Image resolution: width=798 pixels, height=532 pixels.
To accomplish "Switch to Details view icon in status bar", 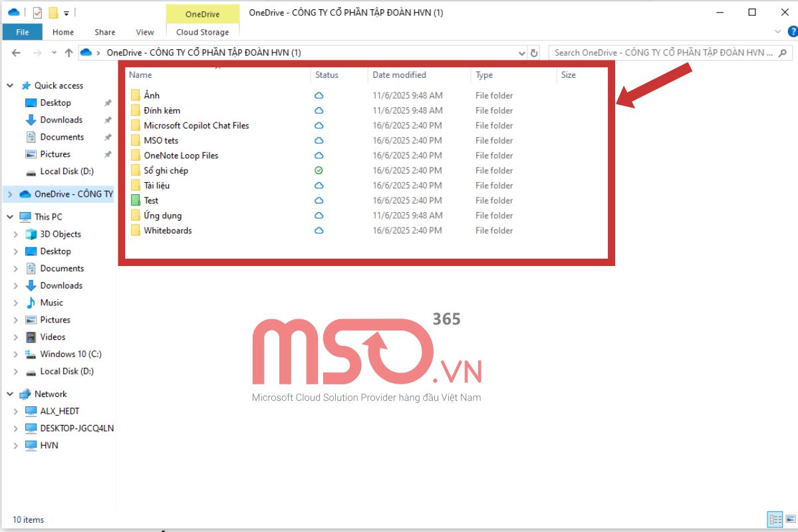I will [775, 519].
